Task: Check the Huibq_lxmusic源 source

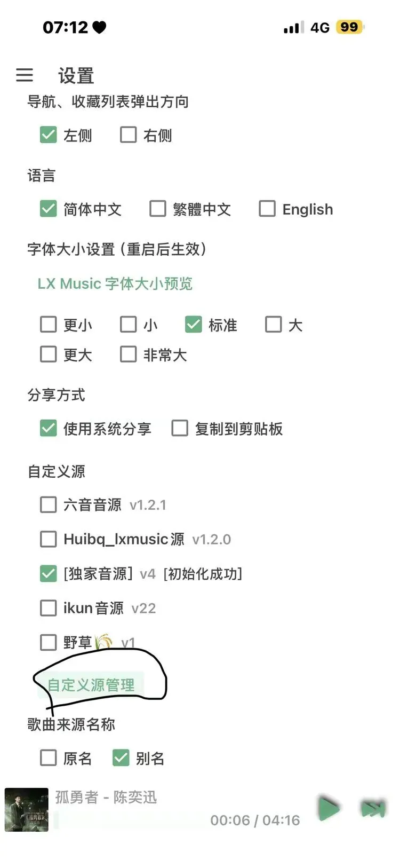Action: pyautogui.click(x=49, y=539)
